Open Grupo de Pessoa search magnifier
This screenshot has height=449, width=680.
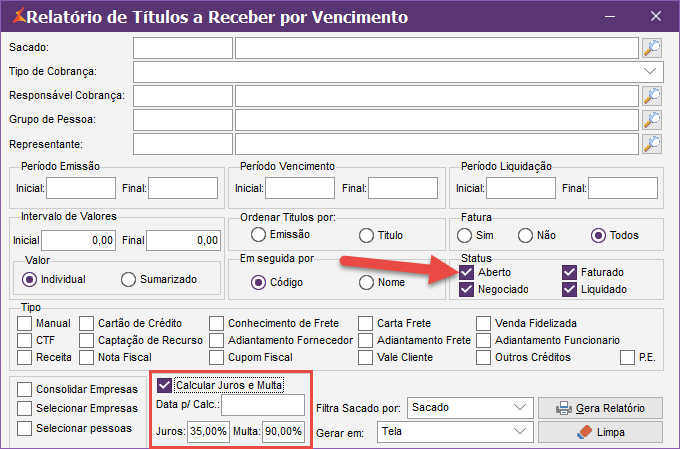click(652, 120)
